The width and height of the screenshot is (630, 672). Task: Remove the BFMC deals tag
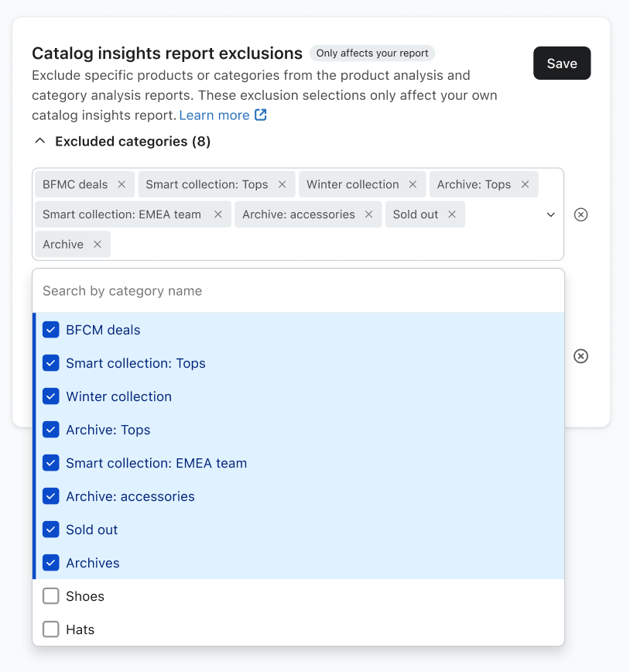pos(122,184)
